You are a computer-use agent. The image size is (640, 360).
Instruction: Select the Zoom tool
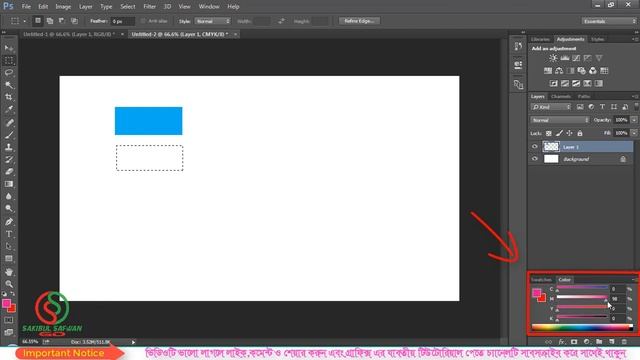[x=9, y=284]
